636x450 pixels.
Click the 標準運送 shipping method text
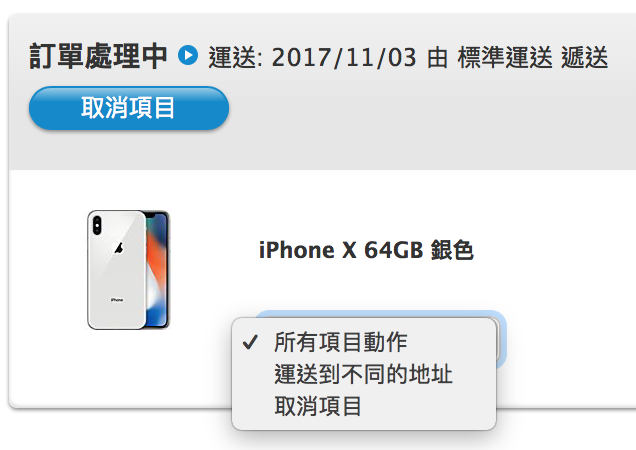(x=505, y=57)
